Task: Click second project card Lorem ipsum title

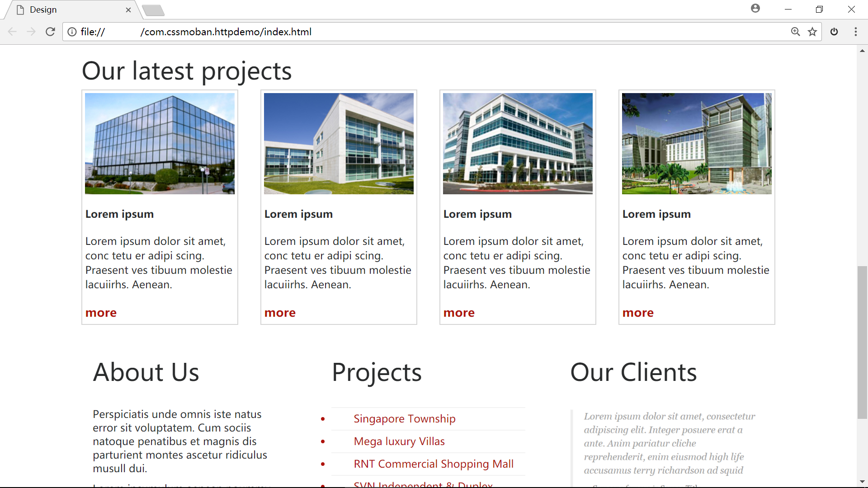Action: pos(298,214)
